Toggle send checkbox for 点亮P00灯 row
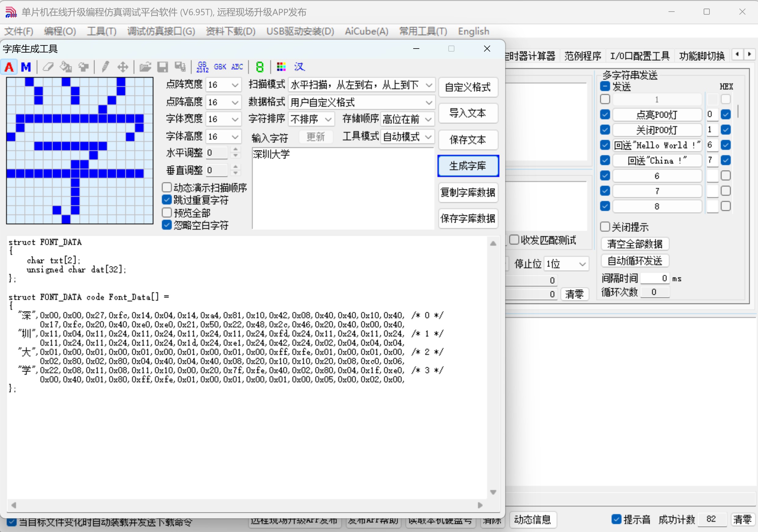Viewport: 758px width, 532px height. pos(605,115)
